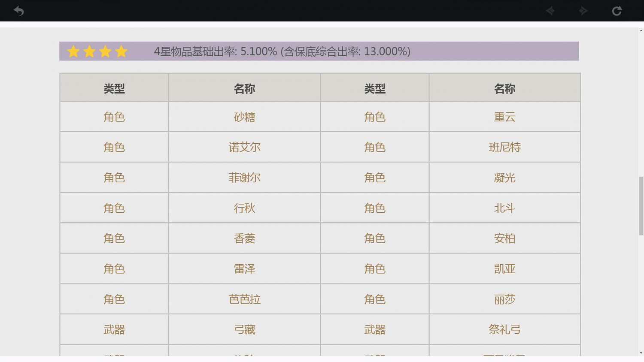Select the weapon entry 弓藏
The image size is (644, 362).
click(x=244, y=329)
